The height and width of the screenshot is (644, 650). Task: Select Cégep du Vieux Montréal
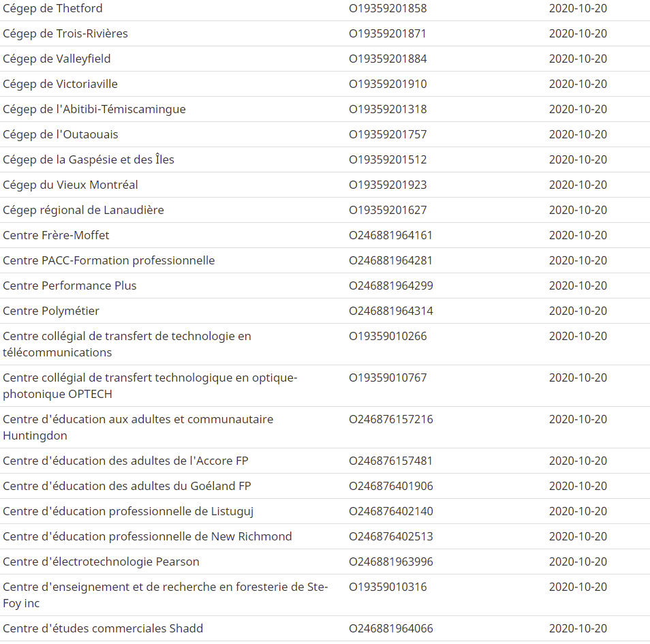pyautogui.click(x=70, y=185)
